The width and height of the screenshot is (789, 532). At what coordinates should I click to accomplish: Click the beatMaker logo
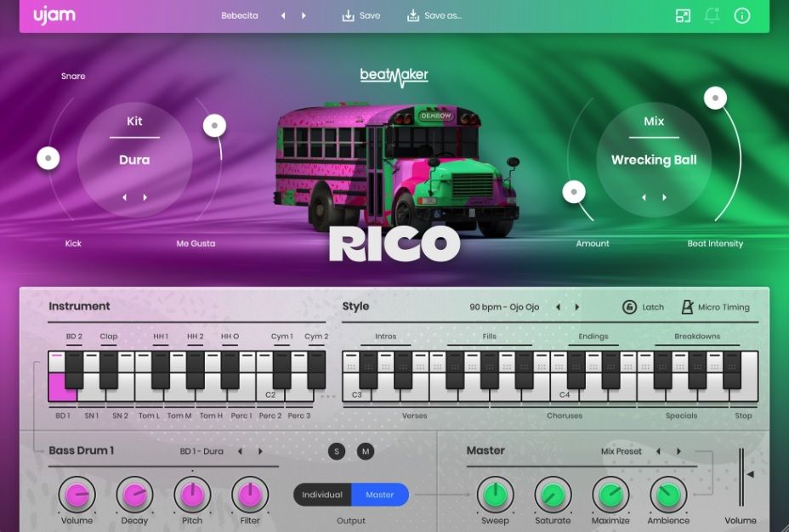click(394, 77)
